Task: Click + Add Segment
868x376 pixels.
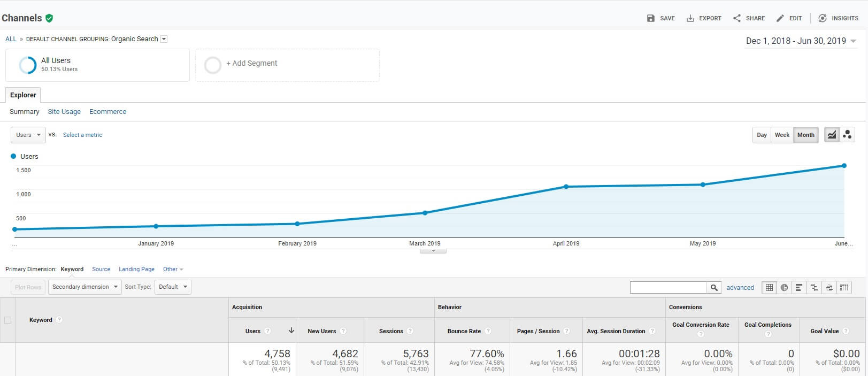Action: [x=287, y=65]
